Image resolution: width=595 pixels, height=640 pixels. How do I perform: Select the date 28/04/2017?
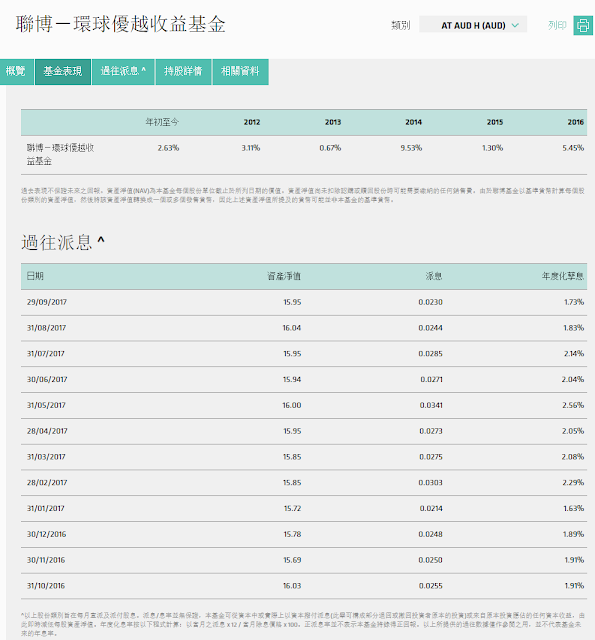click(x=47, y=431)
